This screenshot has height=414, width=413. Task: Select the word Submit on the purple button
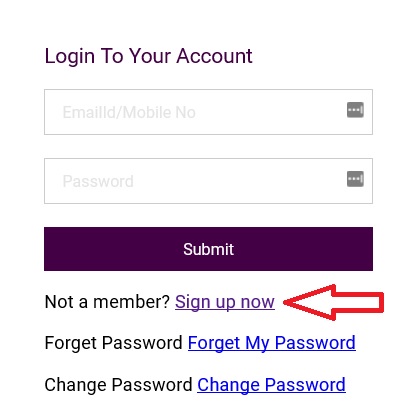[x=208, y=249]
